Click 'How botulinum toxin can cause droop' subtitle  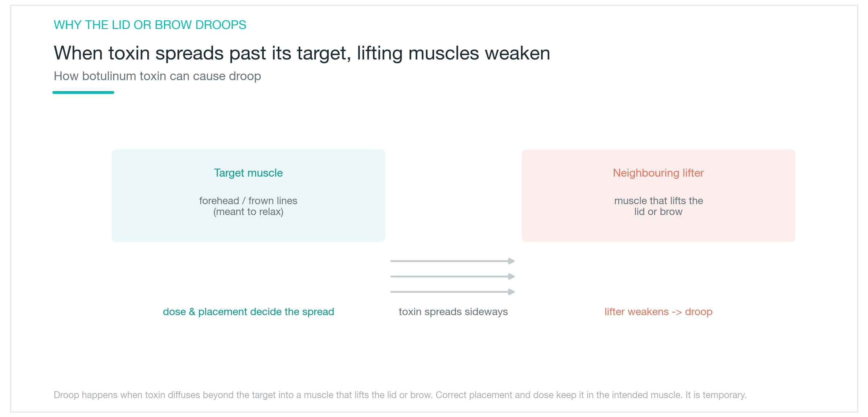157,76
